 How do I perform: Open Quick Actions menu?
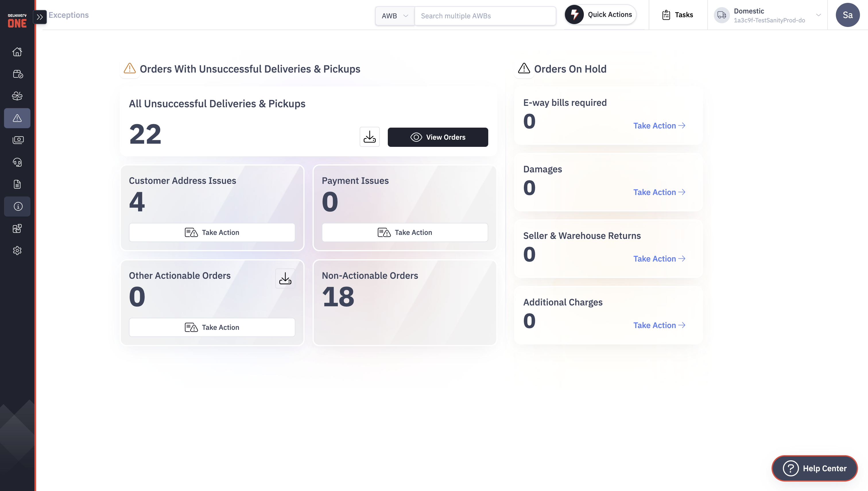pyautogui.click(x=601, y=15)
